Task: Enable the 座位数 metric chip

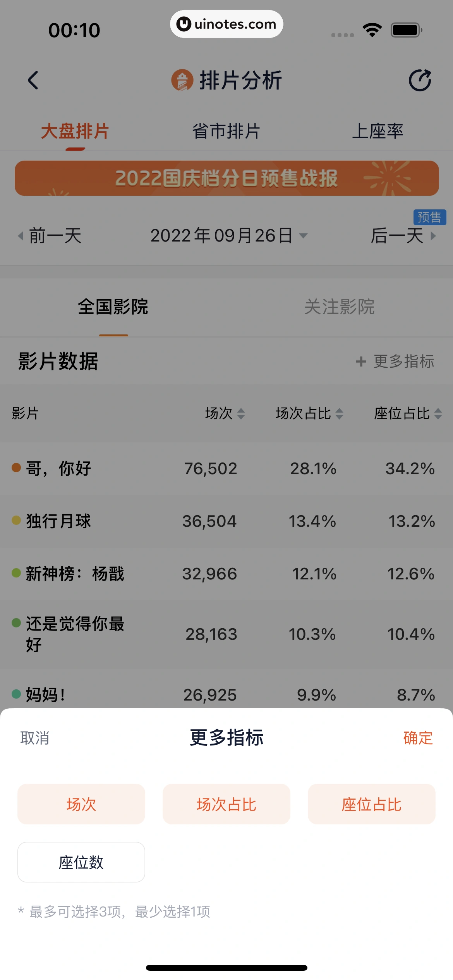Action: [81, 862]
